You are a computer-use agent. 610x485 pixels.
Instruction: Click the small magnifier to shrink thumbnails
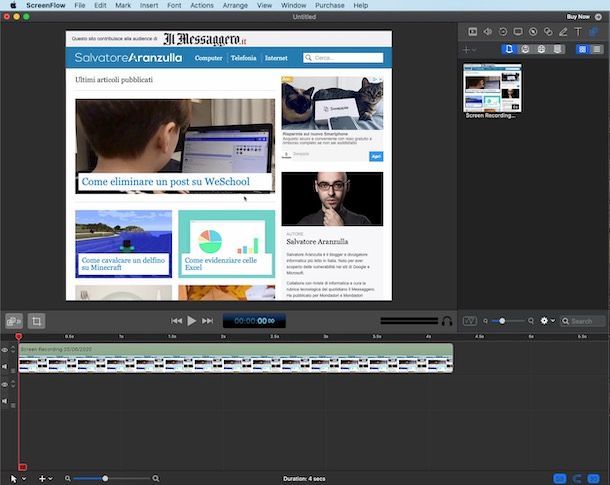pos(485,321)
